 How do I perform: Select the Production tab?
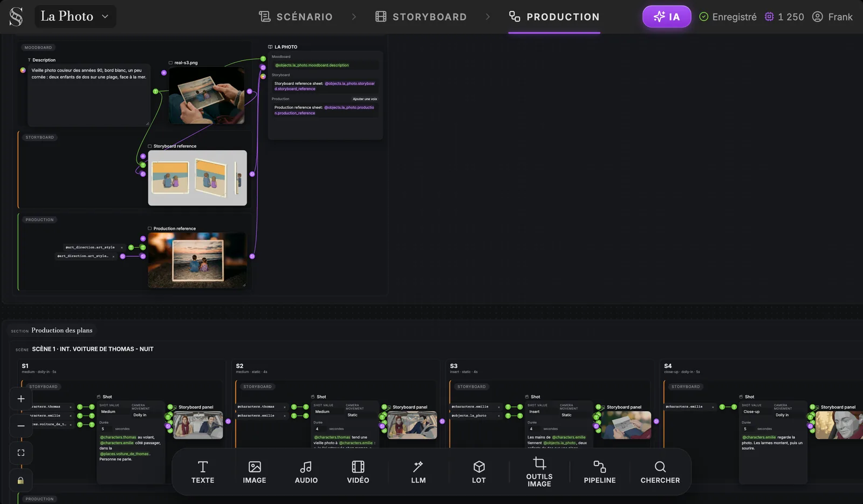tap(554, 17)
